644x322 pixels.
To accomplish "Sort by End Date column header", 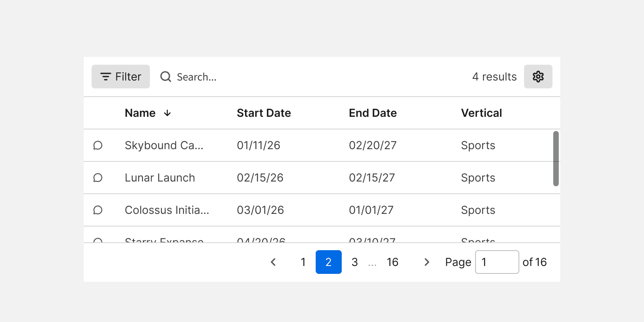I will click(373, 113).
